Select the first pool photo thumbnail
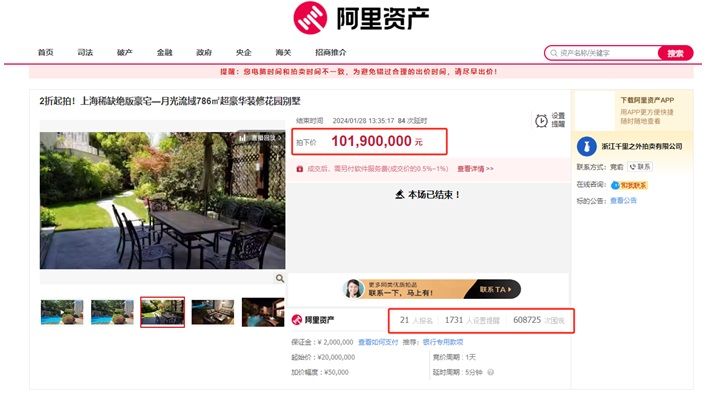This screenshot has height=402, width=711. [x=61, y=312]
